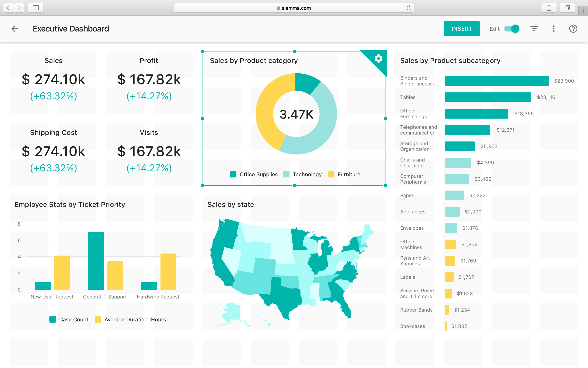The width and height of the screenshot is (588, 368).
Task: Click the help question mark icon
Action: [573, 29]
